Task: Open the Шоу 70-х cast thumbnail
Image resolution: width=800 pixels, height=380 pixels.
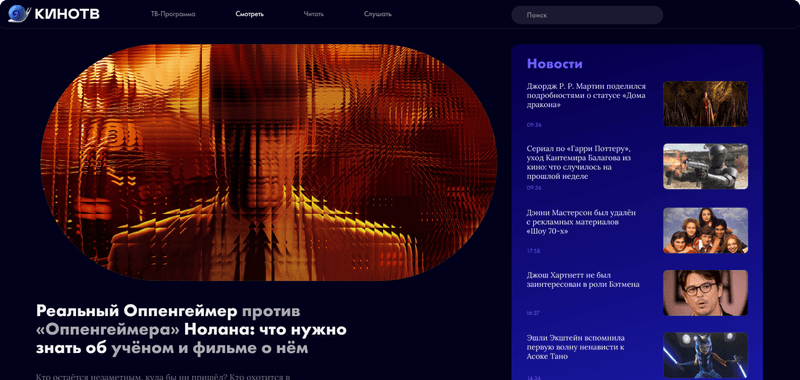Action: 705,230
